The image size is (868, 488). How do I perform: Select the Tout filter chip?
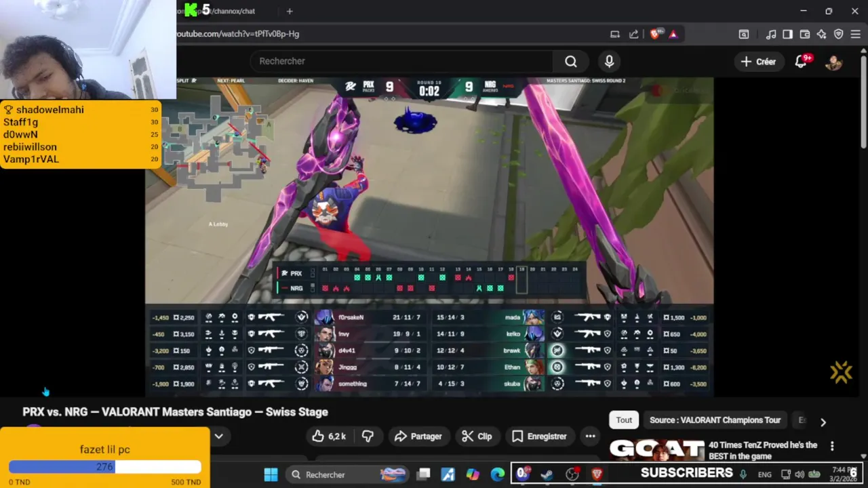(x=624, y=420)
